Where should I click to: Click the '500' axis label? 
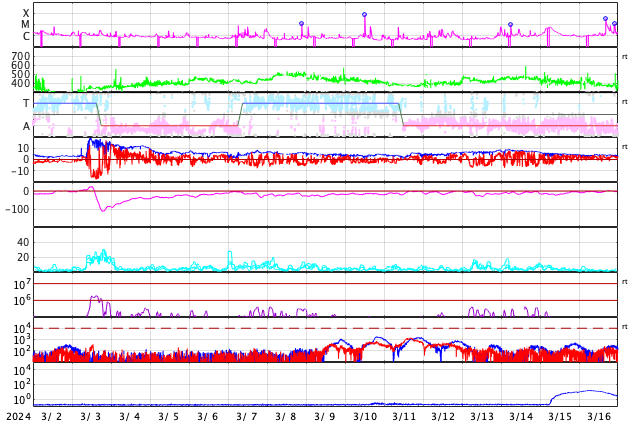point(21,74)
